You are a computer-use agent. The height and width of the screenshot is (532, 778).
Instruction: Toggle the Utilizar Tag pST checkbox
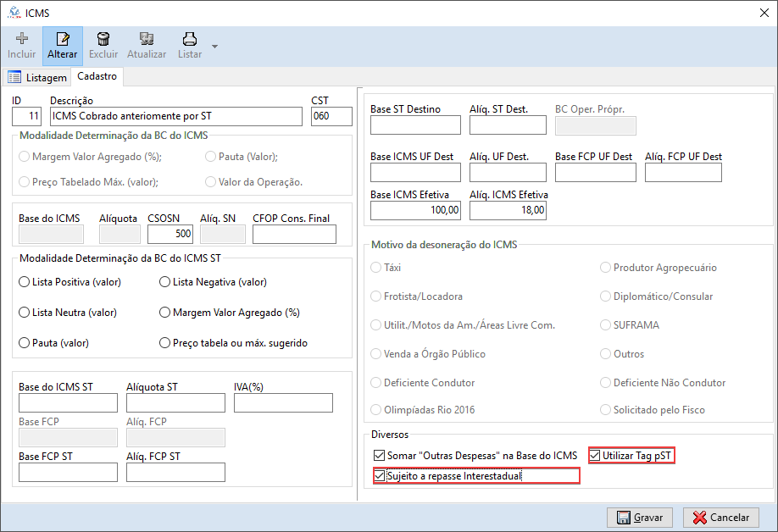(596, 456)
